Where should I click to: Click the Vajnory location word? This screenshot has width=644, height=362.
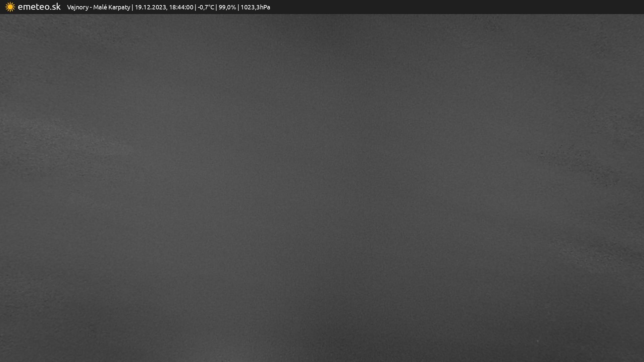coord(77,7)
